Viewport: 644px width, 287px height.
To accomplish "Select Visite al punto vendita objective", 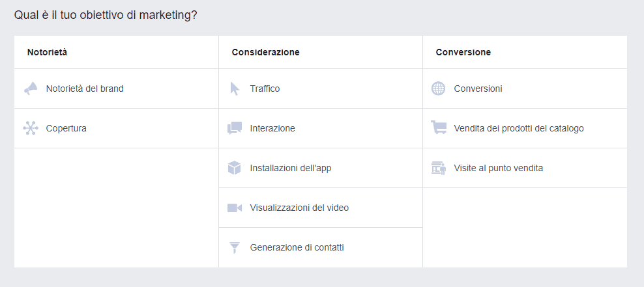I will click(x=499, y=168).
